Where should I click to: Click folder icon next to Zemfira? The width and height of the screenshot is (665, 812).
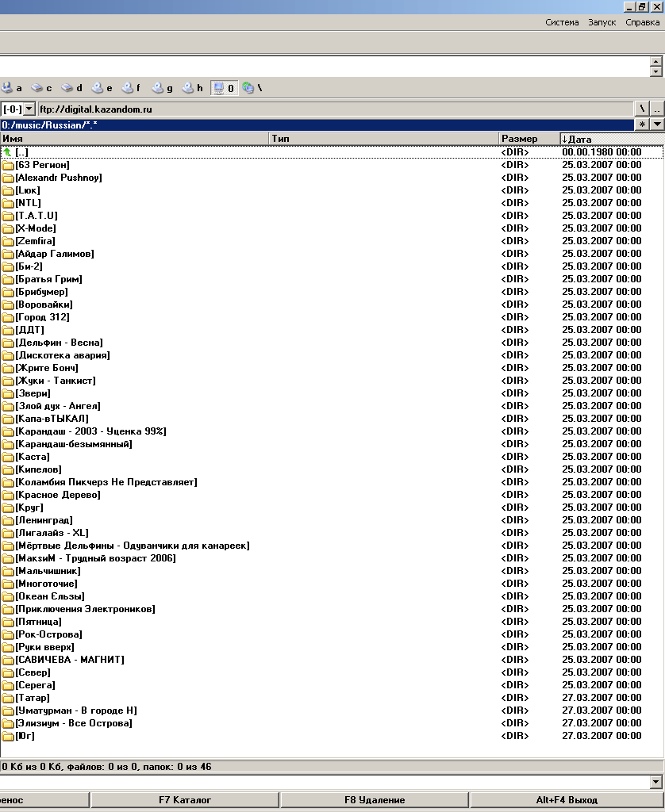pyautogui.click(x=8, y=241)
